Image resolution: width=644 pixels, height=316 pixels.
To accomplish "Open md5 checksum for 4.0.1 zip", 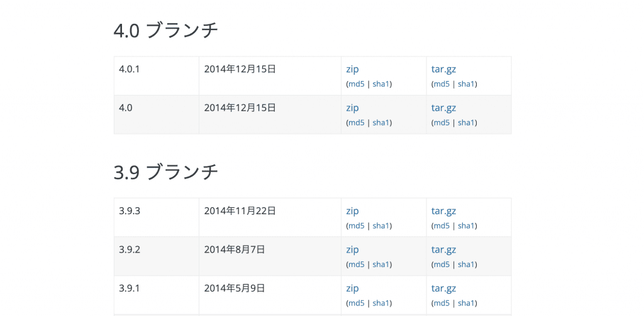I will [x=357, y=84].
